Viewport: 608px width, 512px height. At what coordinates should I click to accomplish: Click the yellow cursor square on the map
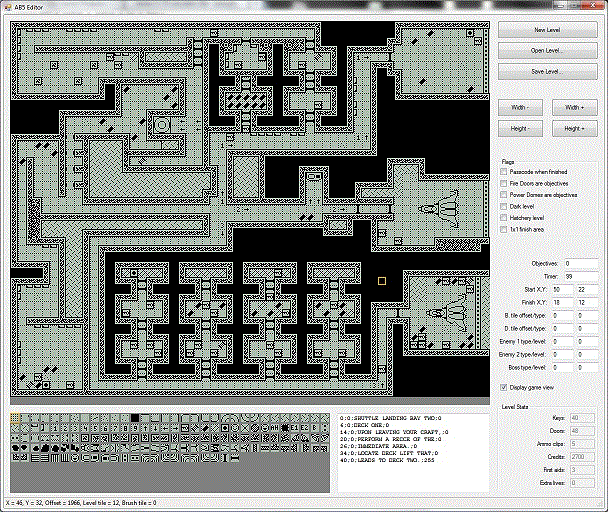tap(382, 281)
